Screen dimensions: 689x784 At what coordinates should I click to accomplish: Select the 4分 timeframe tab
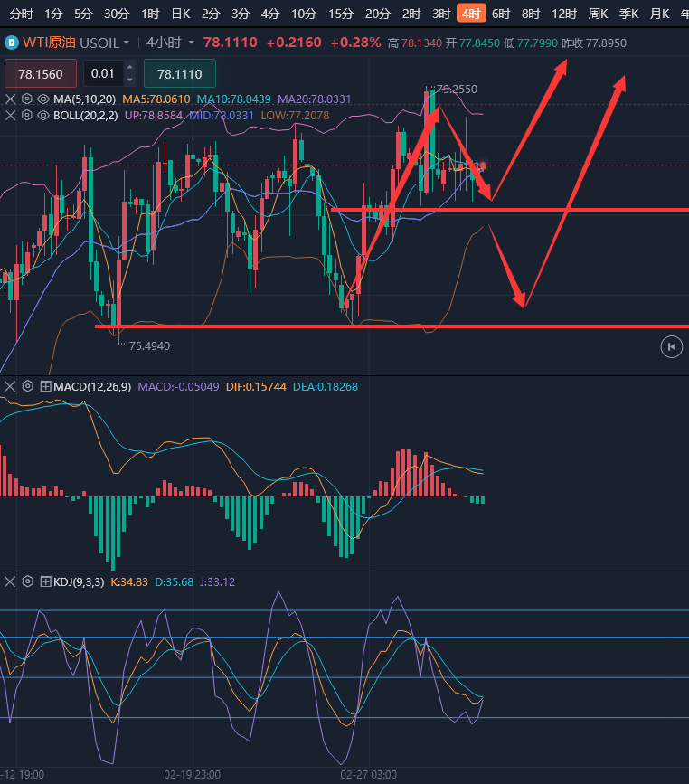pos(270,14)
